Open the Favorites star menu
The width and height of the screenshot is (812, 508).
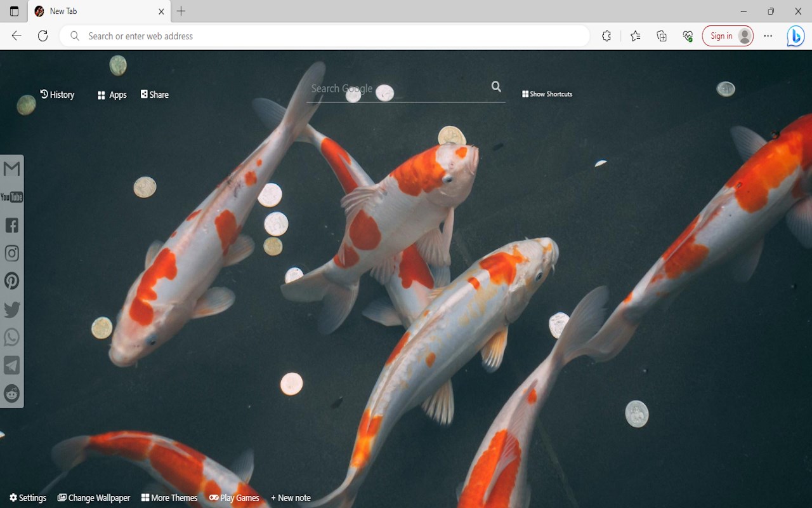635,36
